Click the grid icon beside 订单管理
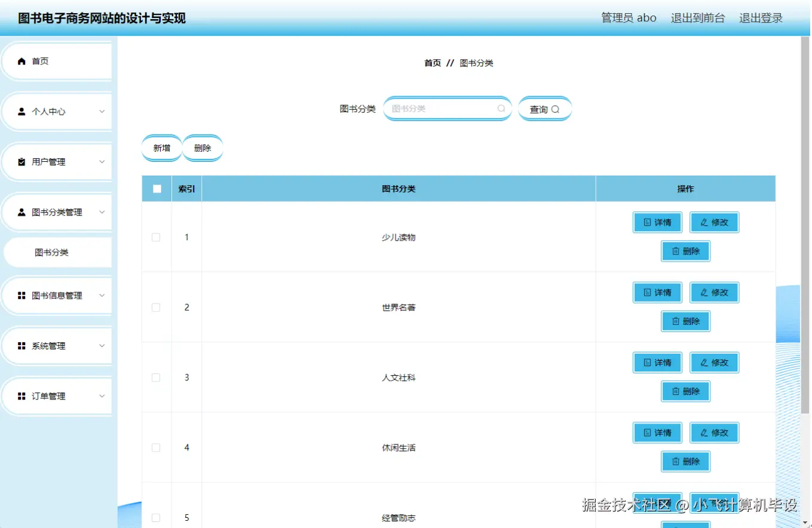The image size is (812, 528). (22, 396)
